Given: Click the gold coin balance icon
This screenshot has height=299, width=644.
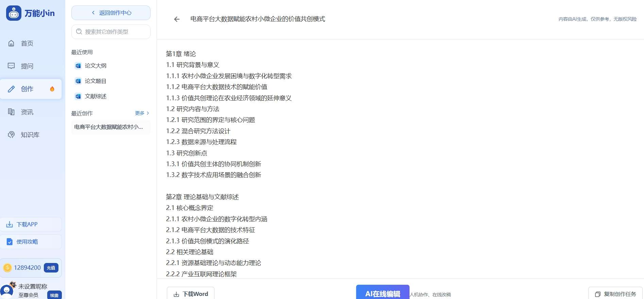Looking at the screenshot, I should point(7,268).
